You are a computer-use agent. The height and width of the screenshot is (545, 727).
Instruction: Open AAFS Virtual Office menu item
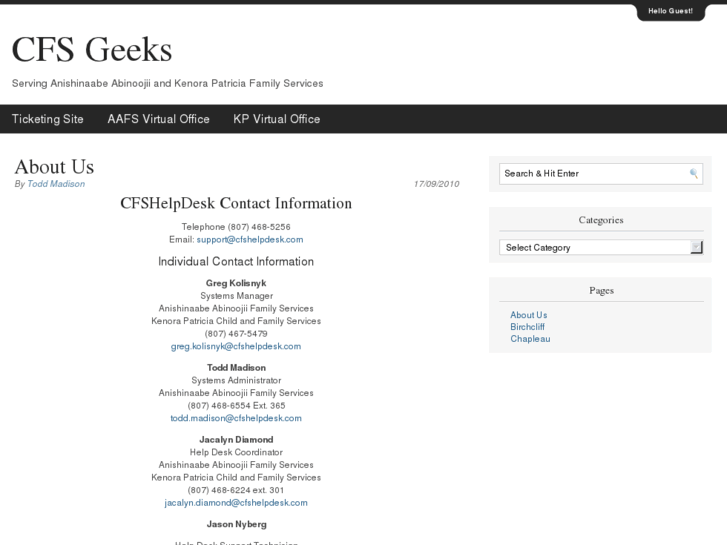159,119
